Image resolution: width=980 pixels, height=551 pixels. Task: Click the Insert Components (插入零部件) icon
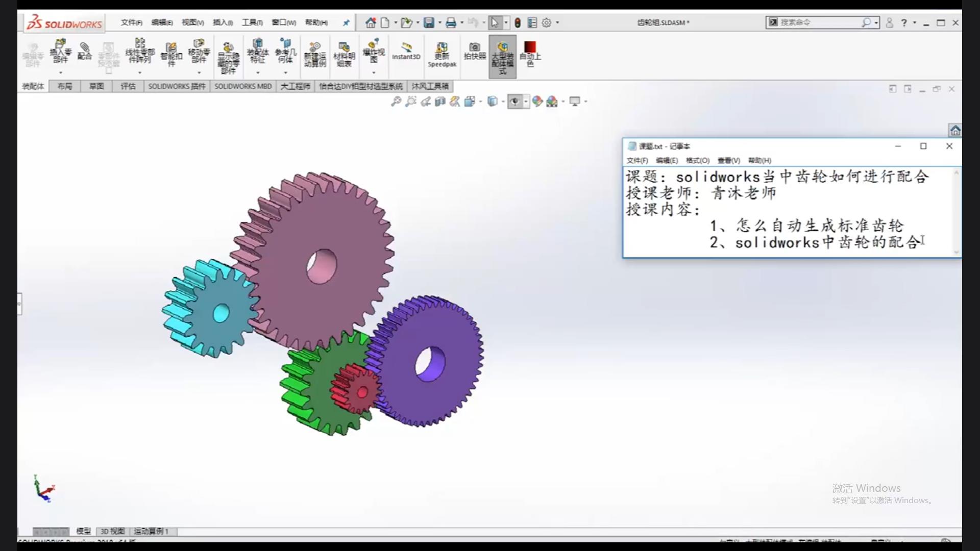click(60, 51)
